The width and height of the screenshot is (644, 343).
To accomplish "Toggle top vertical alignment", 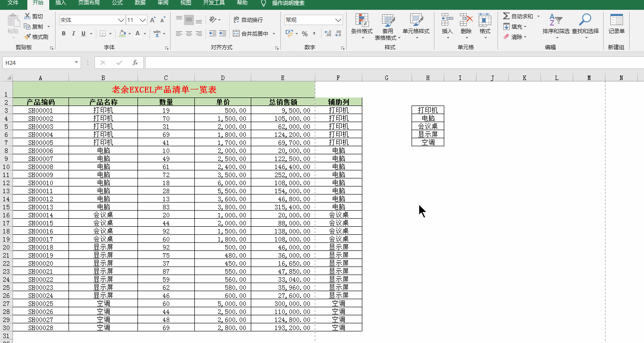I will (179, 20).
